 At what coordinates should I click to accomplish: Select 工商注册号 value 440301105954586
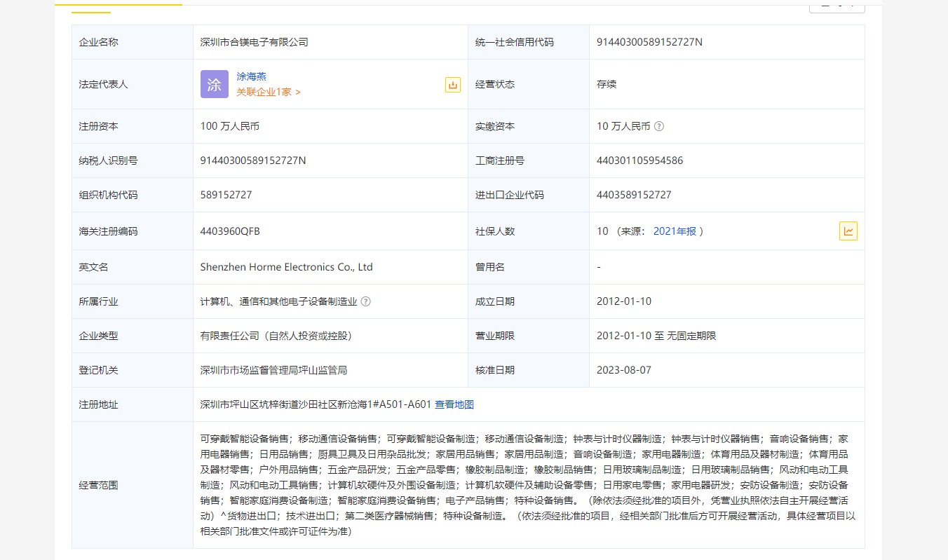tap(639, 161)
